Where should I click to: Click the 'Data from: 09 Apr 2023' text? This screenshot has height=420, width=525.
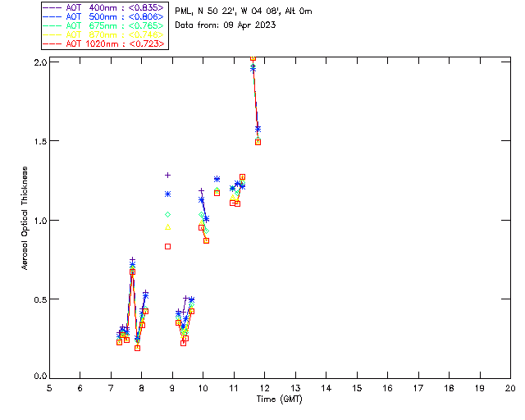point(226,25)
